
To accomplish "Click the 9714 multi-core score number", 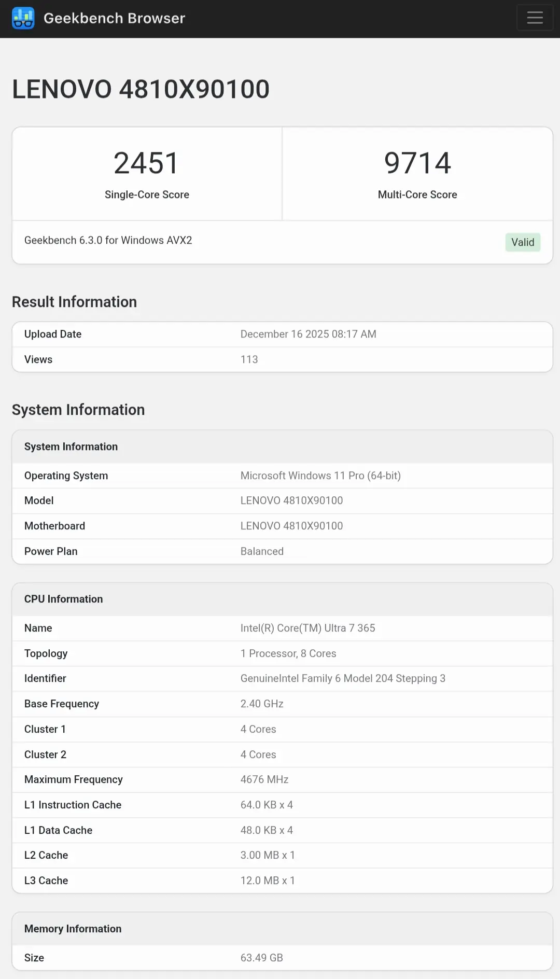I will click(417, 163).
